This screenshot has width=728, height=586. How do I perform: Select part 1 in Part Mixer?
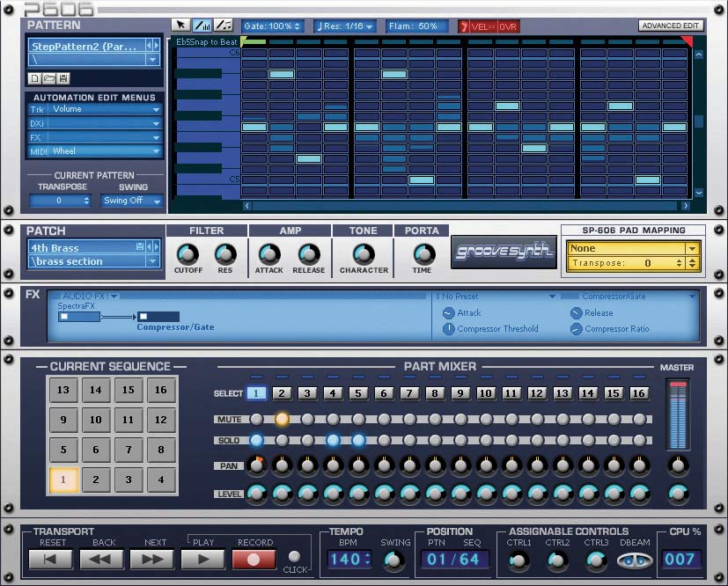[256, 393]
